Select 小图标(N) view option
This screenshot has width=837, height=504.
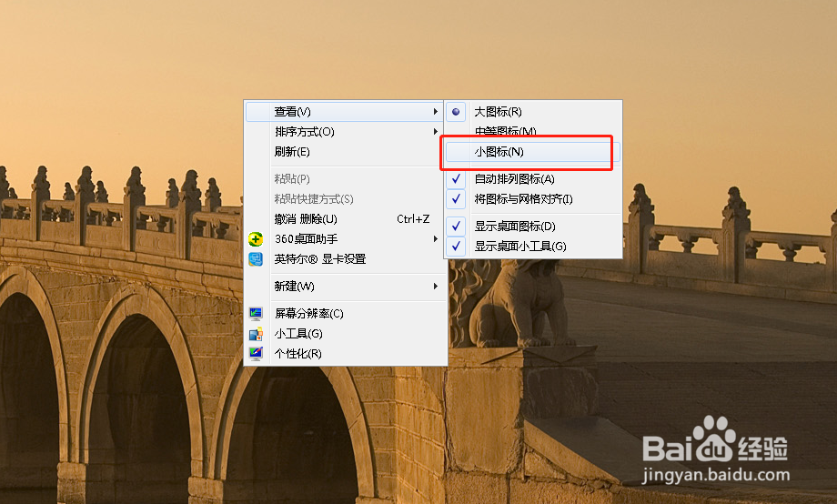533,152
